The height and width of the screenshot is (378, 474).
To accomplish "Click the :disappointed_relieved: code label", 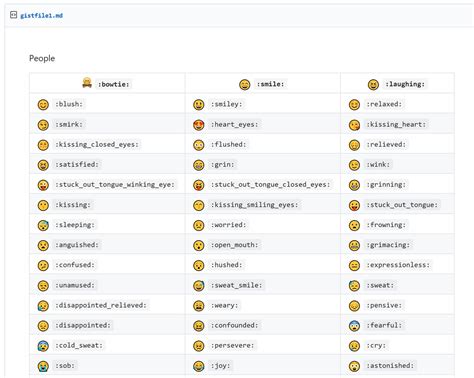I will pyautogui.click(x=101, y=305).
